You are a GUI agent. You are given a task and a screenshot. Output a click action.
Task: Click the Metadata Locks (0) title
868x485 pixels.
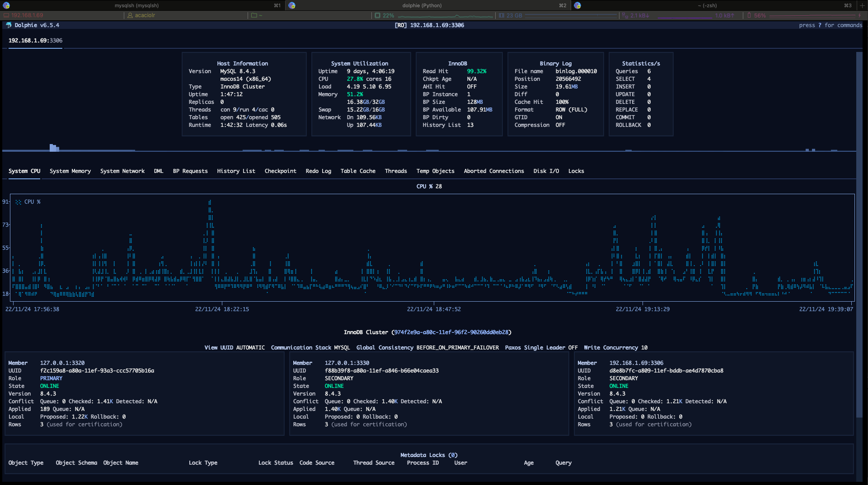coord(429,455)
